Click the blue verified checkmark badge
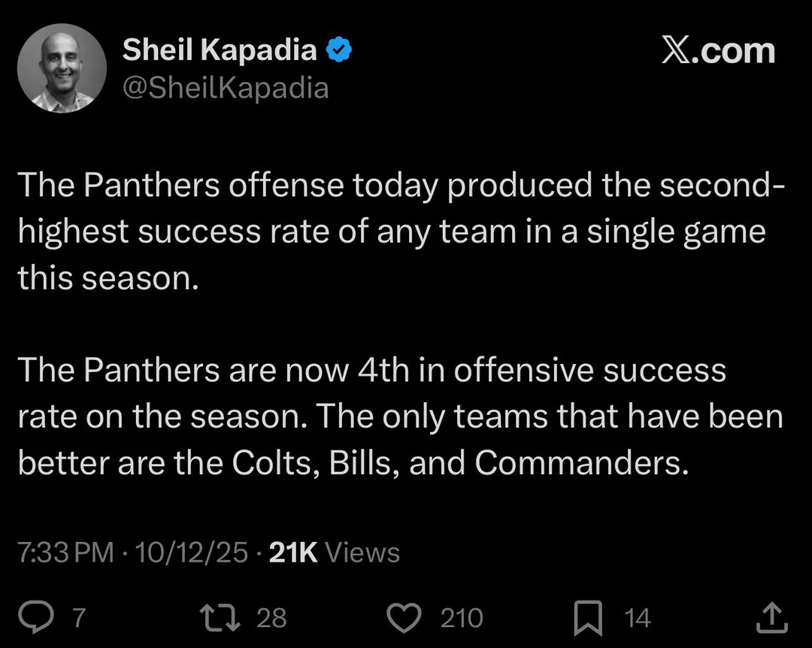The image size is (812, 648). 339,50
